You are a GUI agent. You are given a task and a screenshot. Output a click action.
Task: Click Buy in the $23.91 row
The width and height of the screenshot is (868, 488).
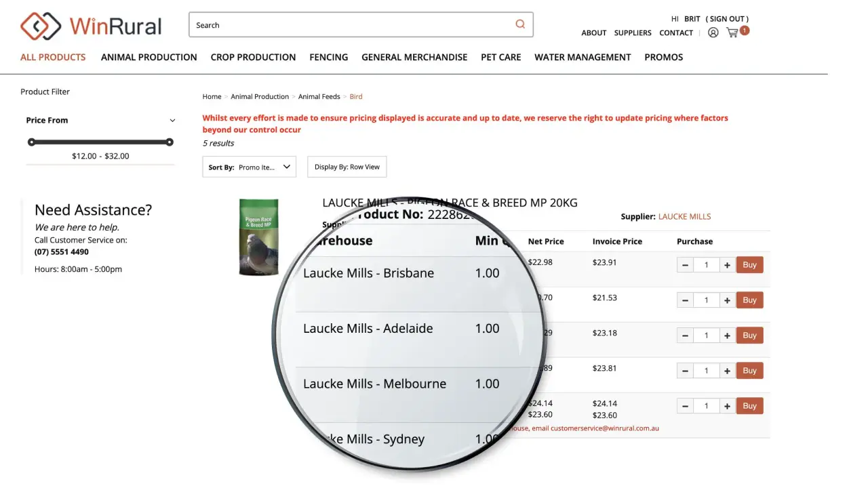[749, 264]
